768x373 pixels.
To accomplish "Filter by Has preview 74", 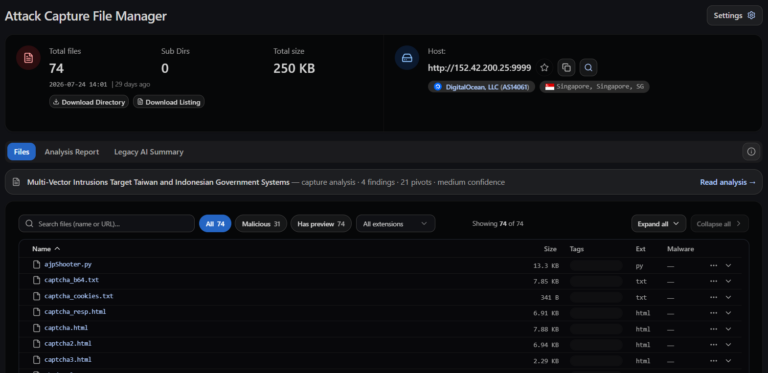I will [x=321, y=224].
